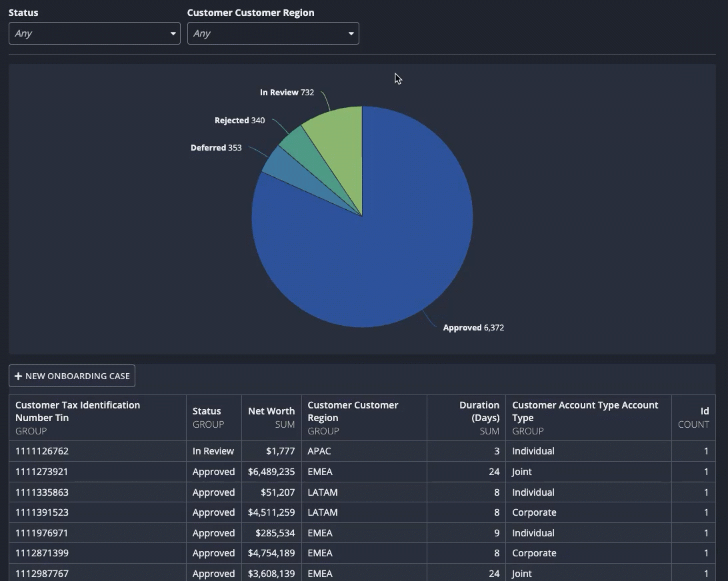The height and width of the screenshot is (581, 728).
Task: Click net worth value $3,608,139
Action: point(271,574)
